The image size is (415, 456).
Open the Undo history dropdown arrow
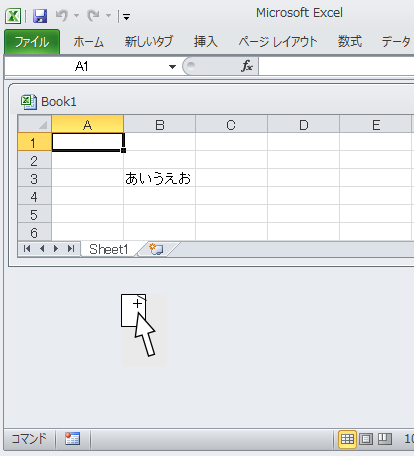point(76,15)
